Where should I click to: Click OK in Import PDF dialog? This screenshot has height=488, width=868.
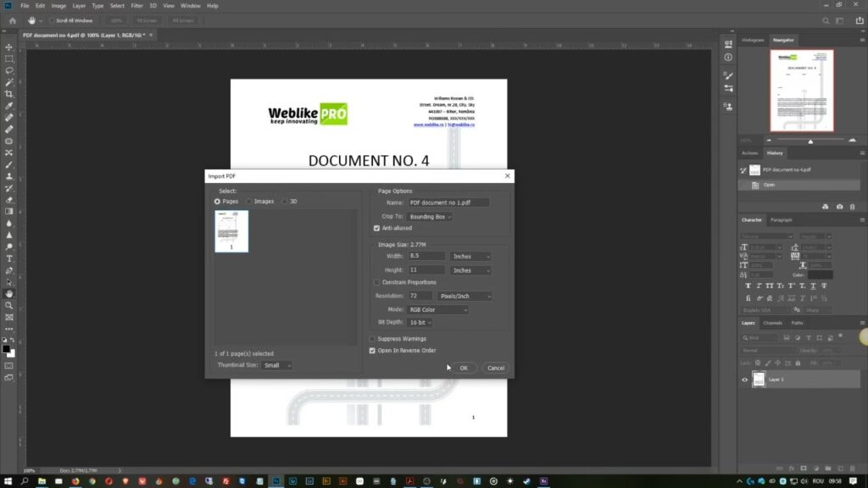(463, 368)
